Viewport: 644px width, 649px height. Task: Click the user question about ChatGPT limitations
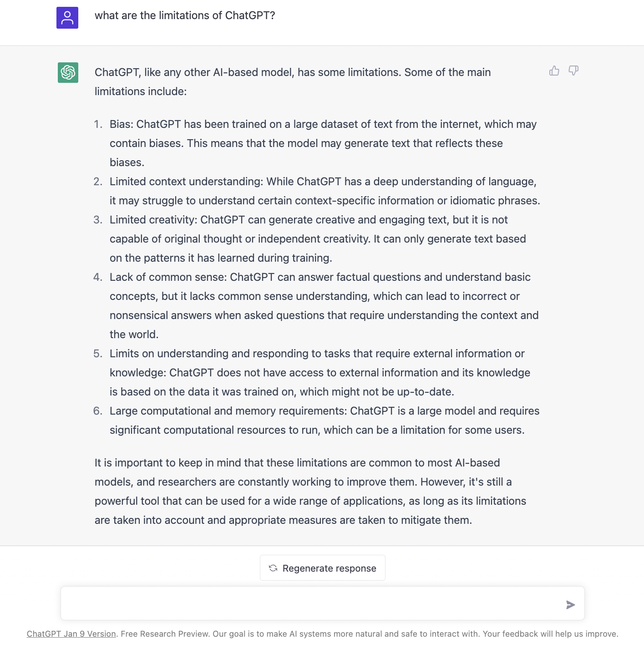pyautogui.click(x=185, y=15)
